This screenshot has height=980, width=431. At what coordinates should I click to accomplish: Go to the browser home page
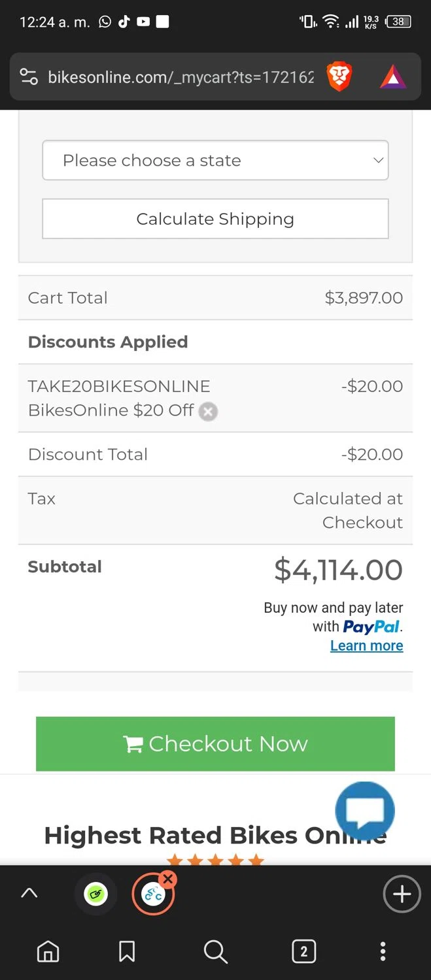(x=48, y=951)
